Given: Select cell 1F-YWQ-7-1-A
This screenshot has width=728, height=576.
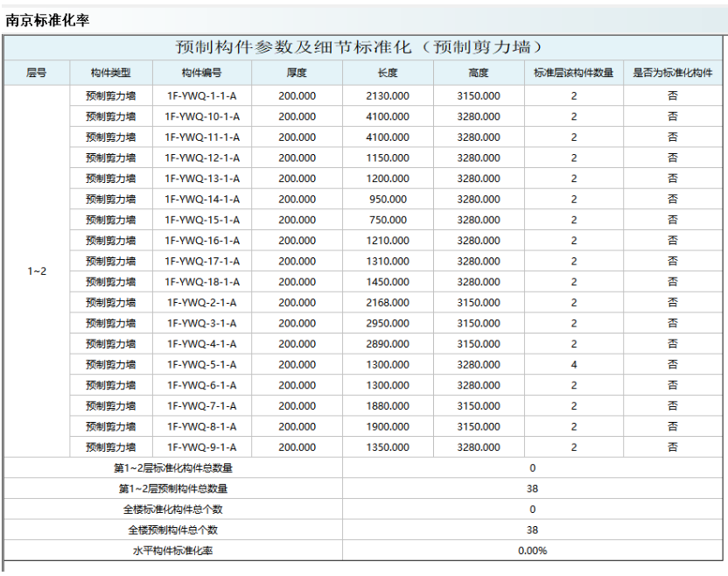Looking at the screenshot, I should [202, 406].
